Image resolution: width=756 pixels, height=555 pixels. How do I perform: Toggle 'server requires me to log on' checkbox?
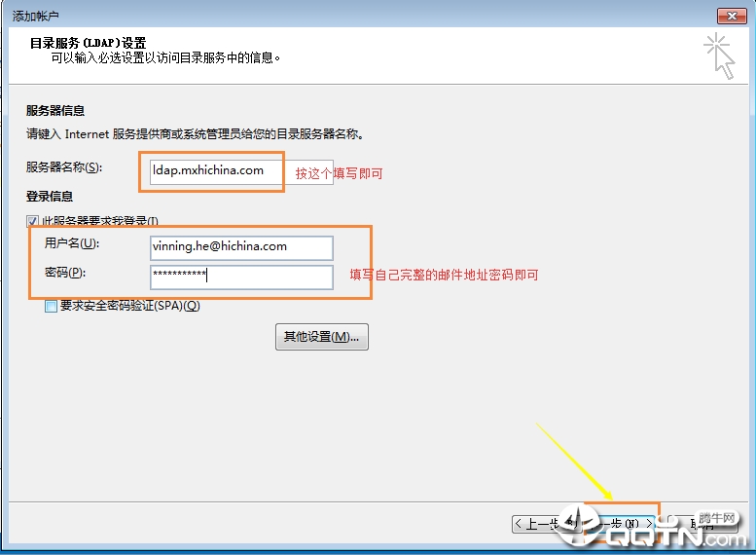coord(32,222)
